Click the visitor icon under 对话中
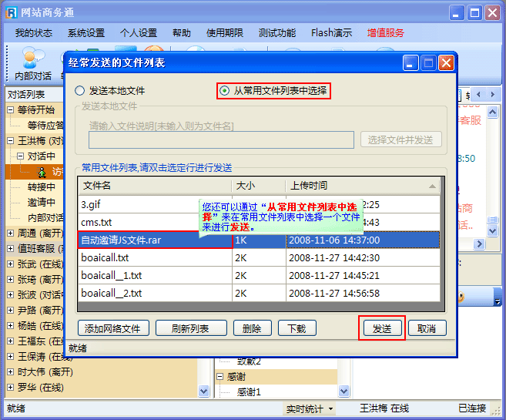Viewport: 506px width, 420px height. [43, 172]
